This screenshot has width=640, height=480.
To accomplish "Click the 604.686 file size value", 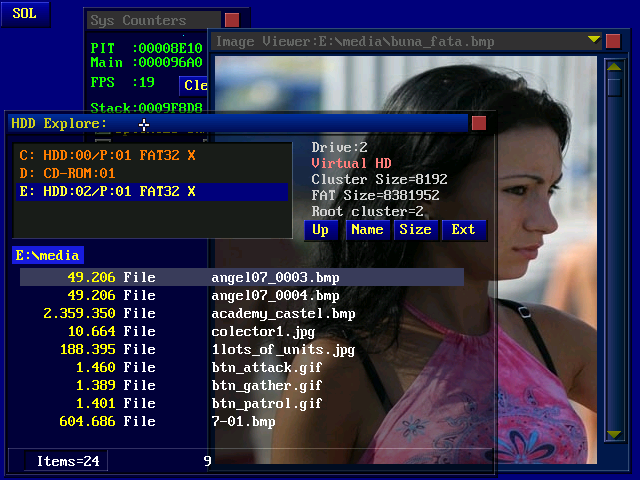I will pos(87,421).
